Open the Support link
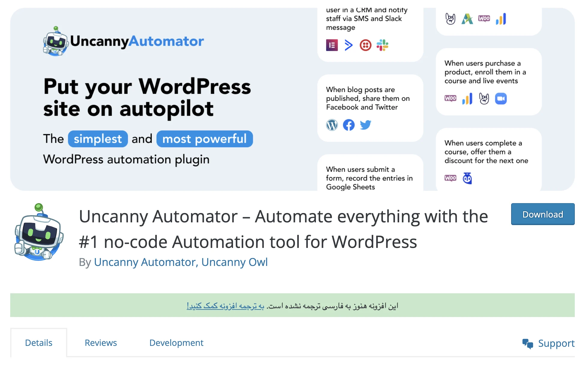Viewport: 588px width, 369px height. pos(548,343)
